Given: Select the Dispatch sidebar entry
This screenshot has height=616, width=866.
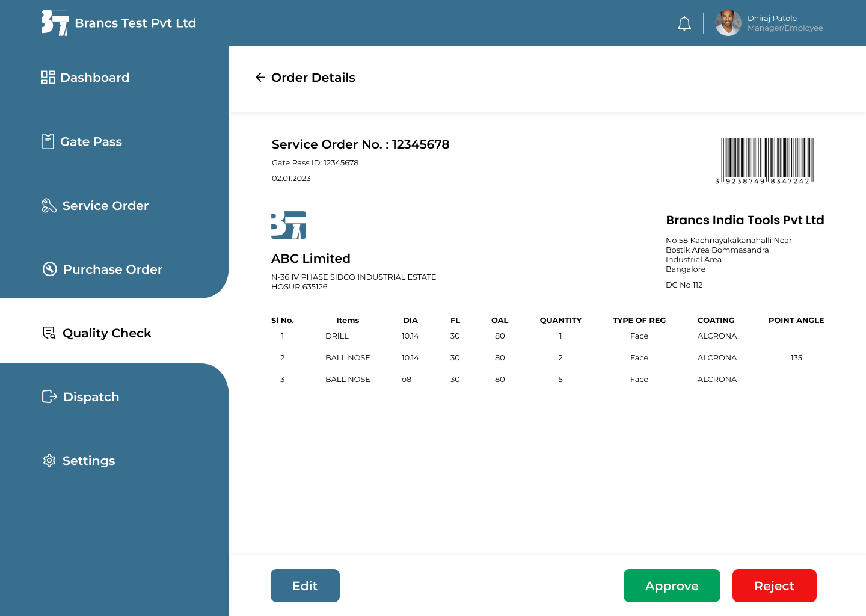Looking at the screenshot, I should coord(91,396).
